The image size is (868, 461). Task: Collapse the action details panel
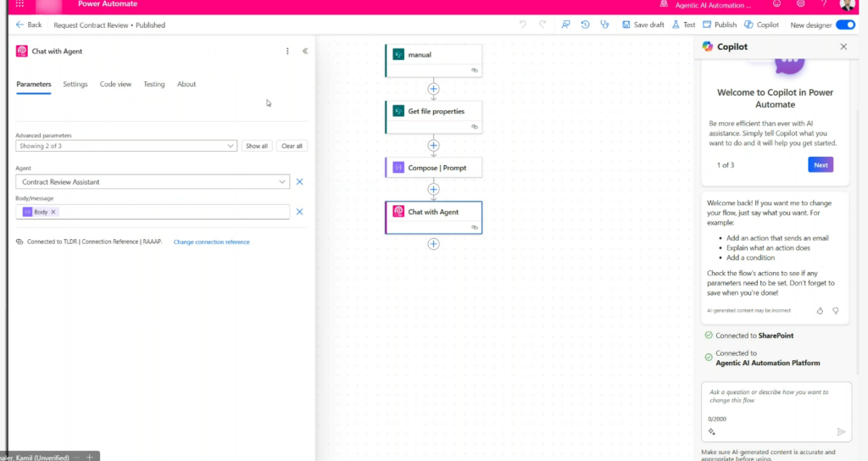click(305, 51)
